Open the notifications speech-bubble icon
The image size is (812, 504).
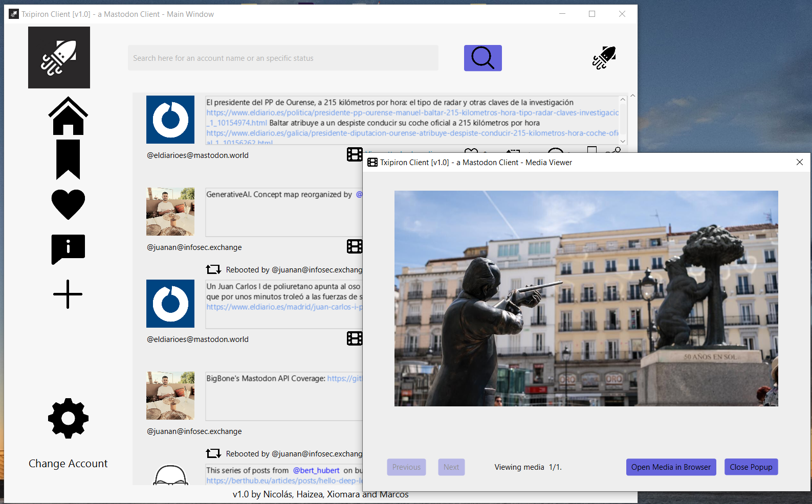click(68, 249)
